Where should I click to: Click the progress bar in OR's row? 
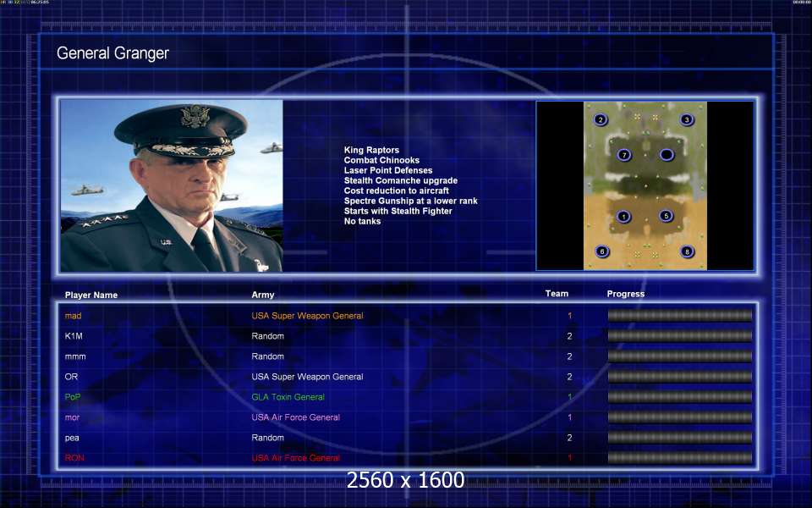[x=679, y=376]
